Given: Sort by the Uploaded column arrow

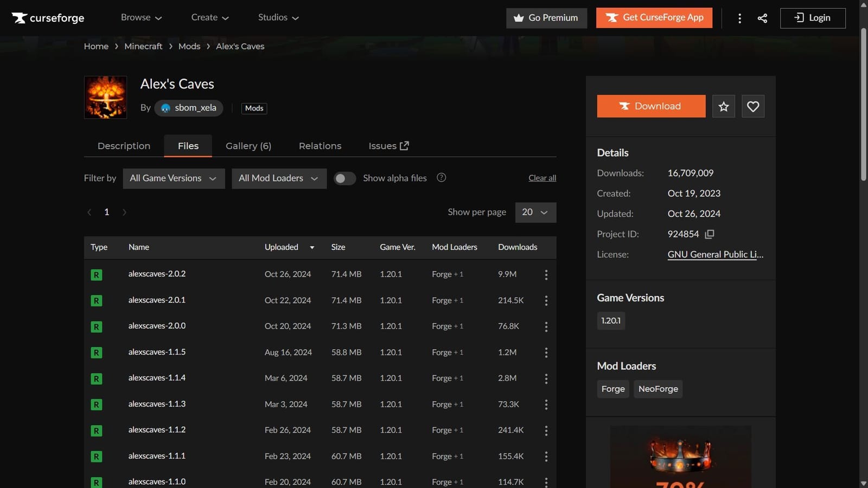Looking at the screenshot, I should tap(312, 248).
